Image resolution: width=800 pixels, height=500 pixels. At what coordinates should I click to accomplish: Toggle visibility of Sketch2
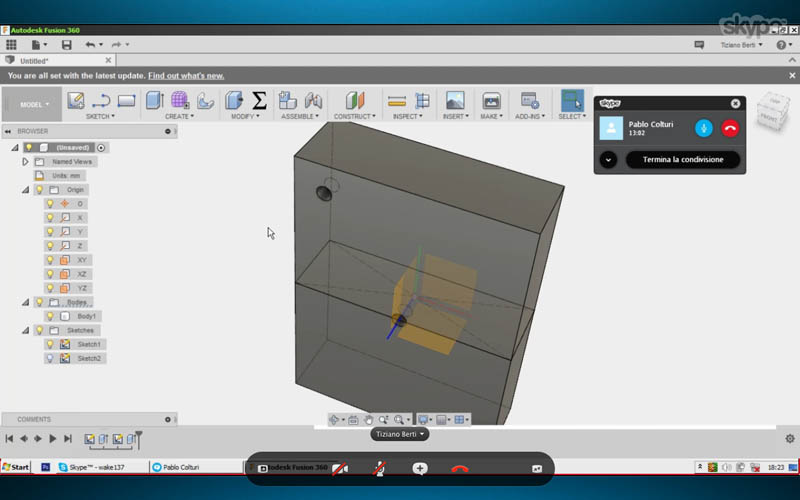[50, 358]
